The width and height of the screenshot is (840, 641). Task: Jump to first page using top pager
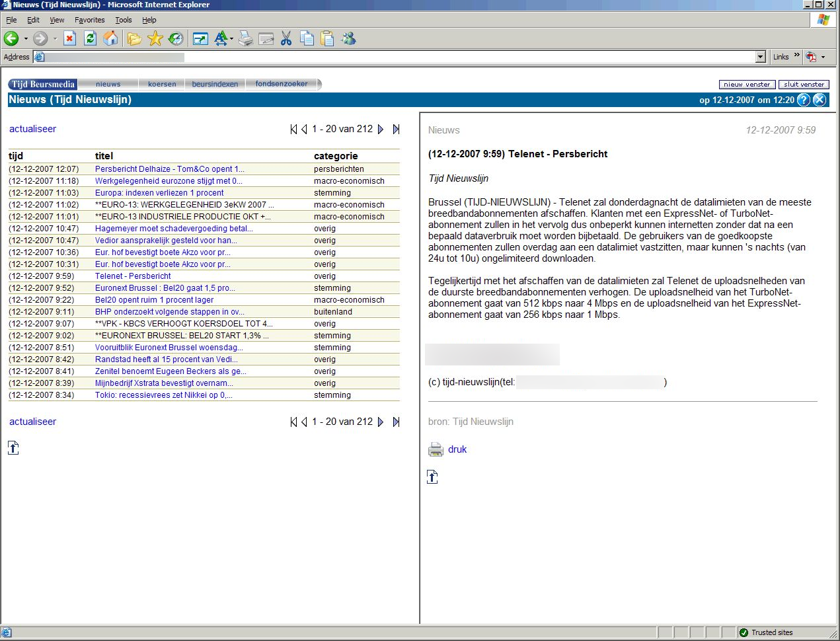pyautogui.click(x=293, y=129)
